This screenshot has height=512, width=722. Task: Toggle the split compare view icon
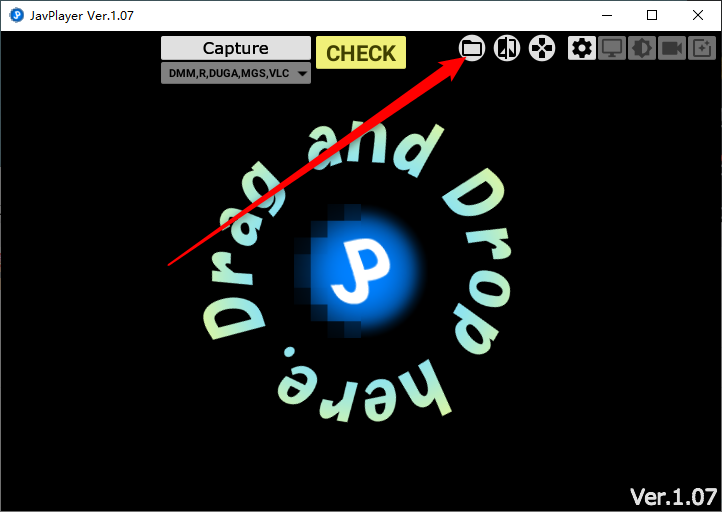click(x=507, y=48)
